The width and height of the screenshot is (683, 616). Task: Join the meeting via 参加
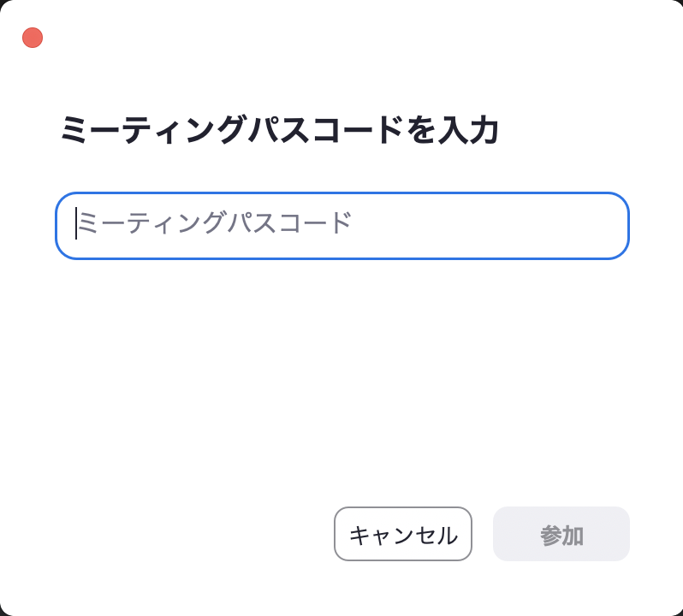561,535
